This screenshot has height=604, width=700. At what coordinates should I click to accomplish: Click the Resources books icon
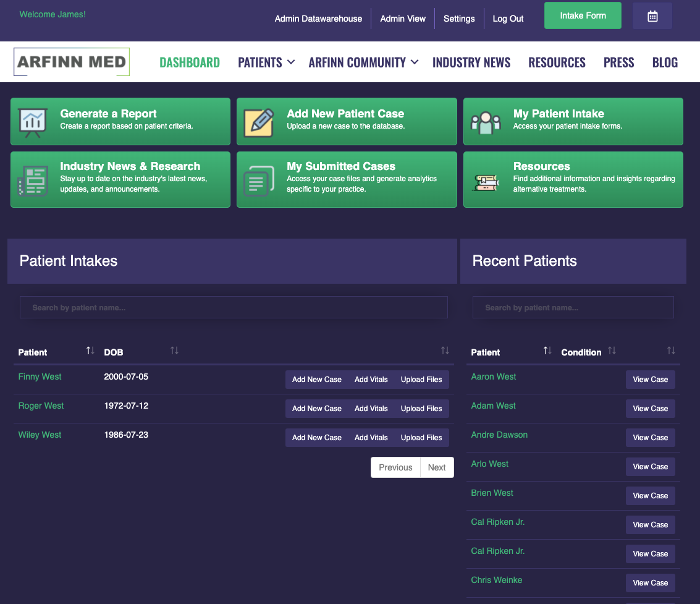pos(486,181)
